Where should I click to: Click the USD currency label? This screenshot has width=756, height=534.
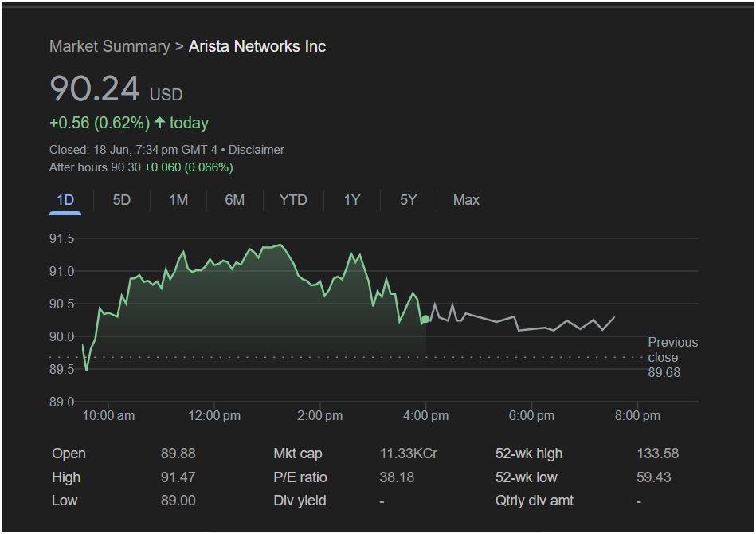(x=166, y=95)
